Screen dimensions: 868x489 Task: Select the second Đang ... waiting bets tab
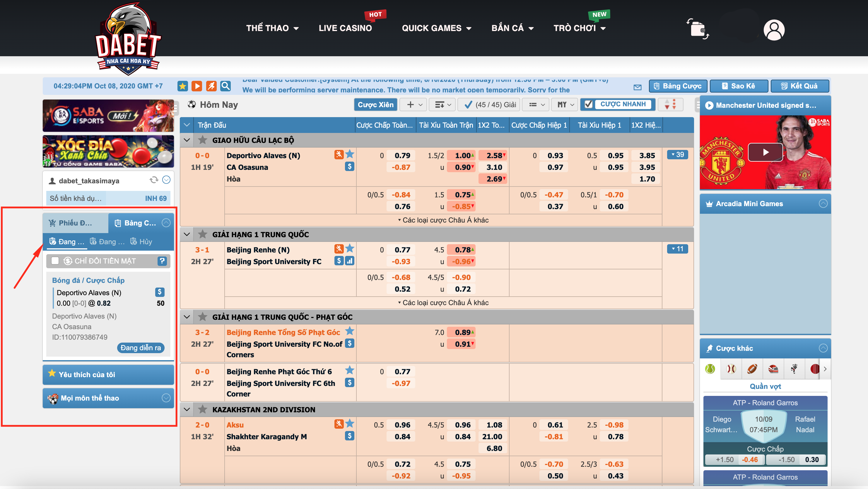pyautogui.click(x=107, y=242)
